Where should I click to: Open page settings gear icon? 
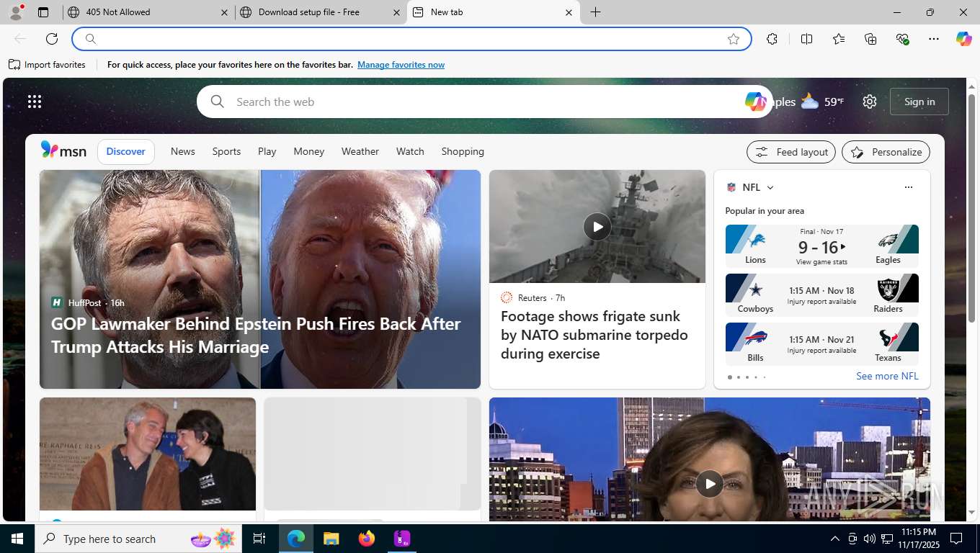tap(870, 102)
